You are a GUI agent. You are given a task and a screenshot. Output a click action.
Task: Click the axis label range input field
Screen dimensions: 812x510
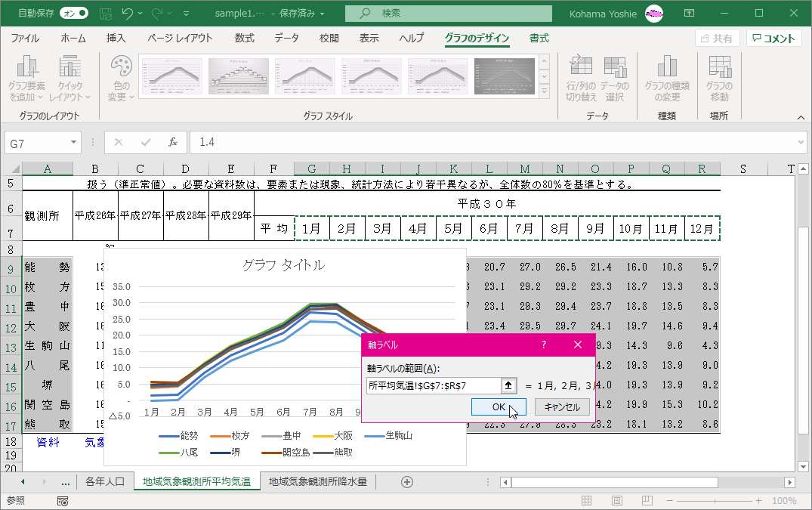coord(433,385)
